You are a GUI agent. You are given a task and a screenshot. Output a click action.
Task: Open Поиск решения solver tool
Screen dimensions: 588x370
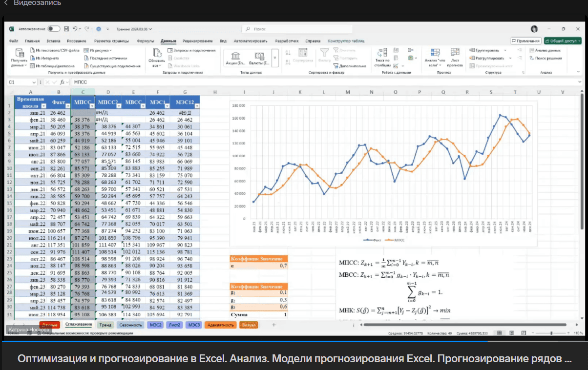(x=546, y=58)
